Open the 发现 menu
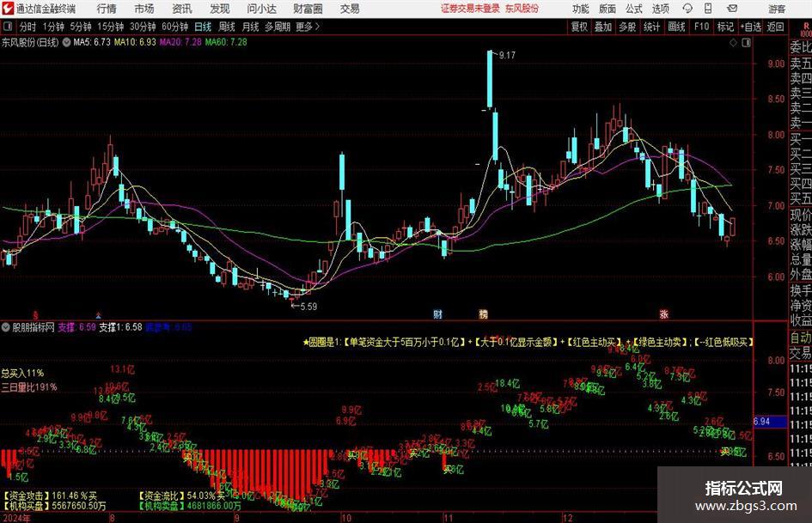Screen dimensions: 812x523 [x=220, y=9]
